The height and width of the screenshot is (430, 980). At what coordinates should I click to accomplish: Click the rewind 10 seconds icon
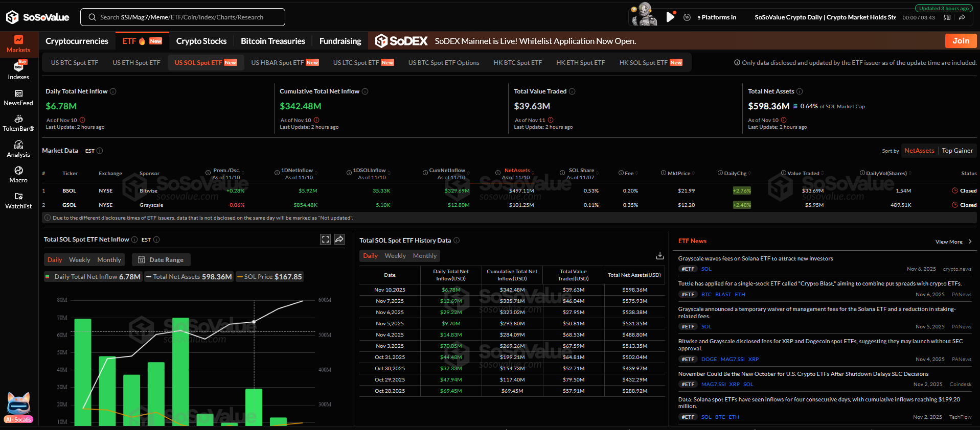tap(687, 17)
